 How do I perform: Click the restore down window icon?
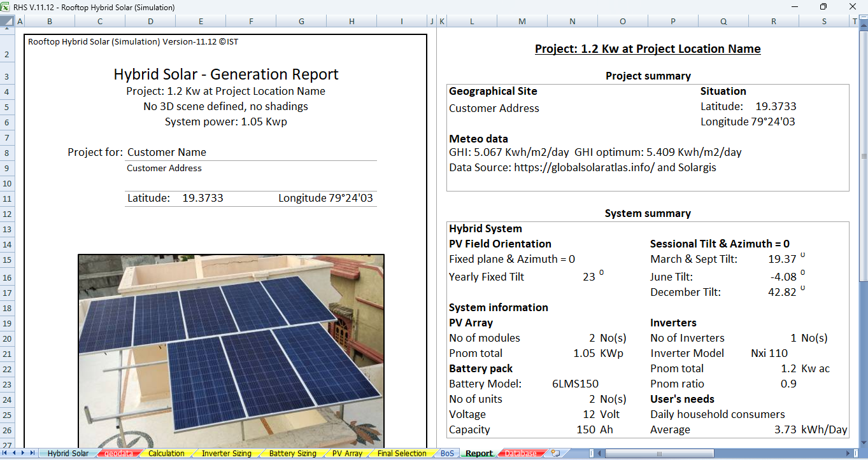pos(823,7)
